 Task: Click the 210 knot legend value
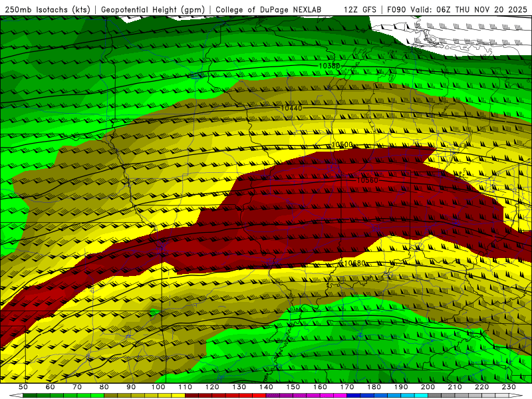pos(455,387)
